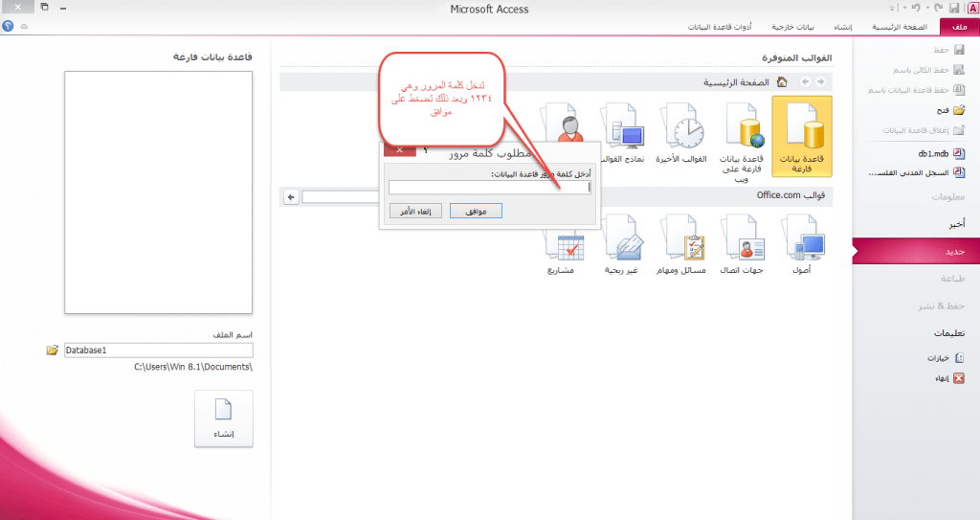980x520 pixels.
Task: Select طباعة (Print) in the backstage menu
Action: [x=952, y=279]
